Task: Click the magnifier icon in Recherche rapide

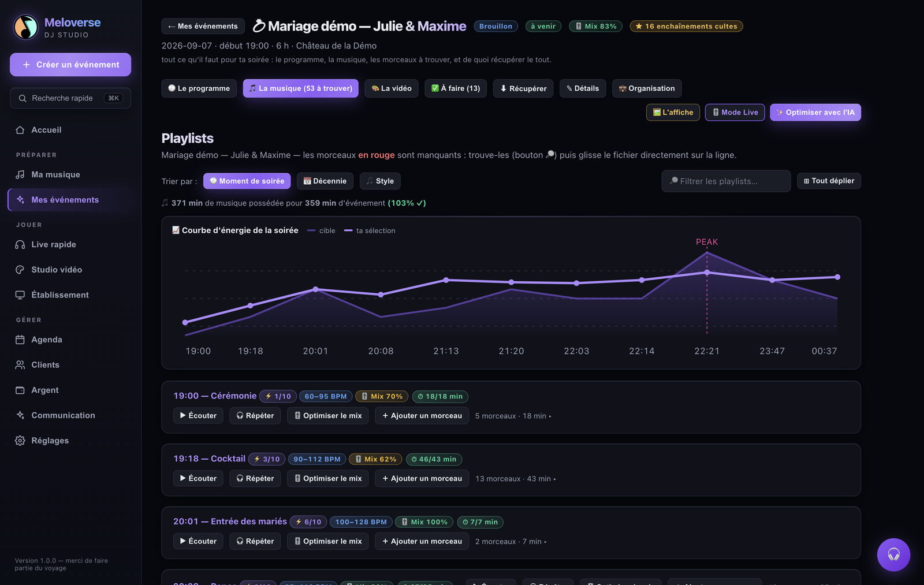Action: click(23, 98)
